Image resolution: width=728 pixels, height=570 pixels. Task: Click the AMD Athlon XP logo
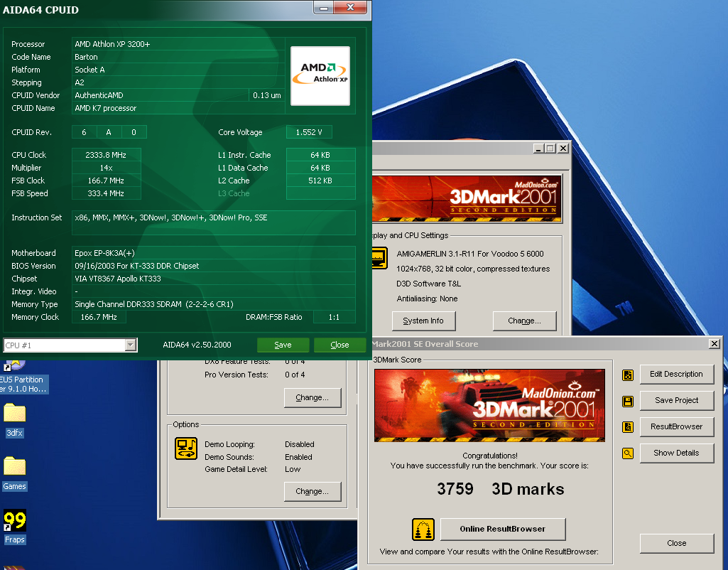pos(320,76)
